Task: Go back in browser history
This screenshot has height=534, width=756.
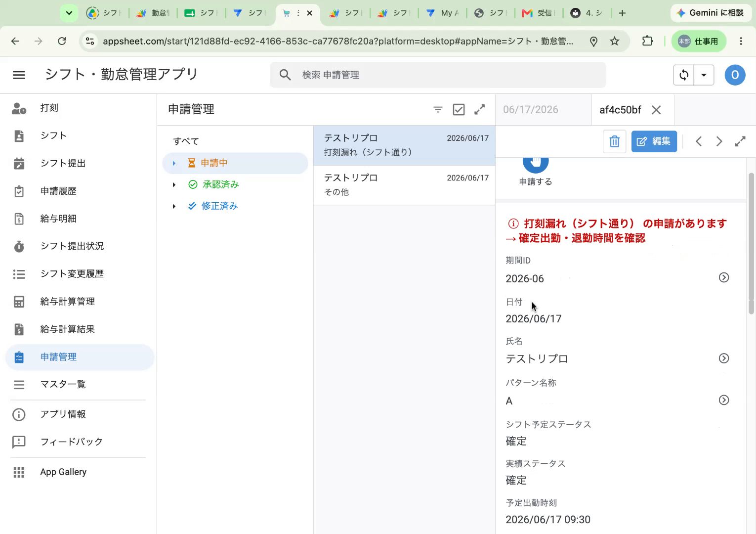Action: (x=15, y=41)
